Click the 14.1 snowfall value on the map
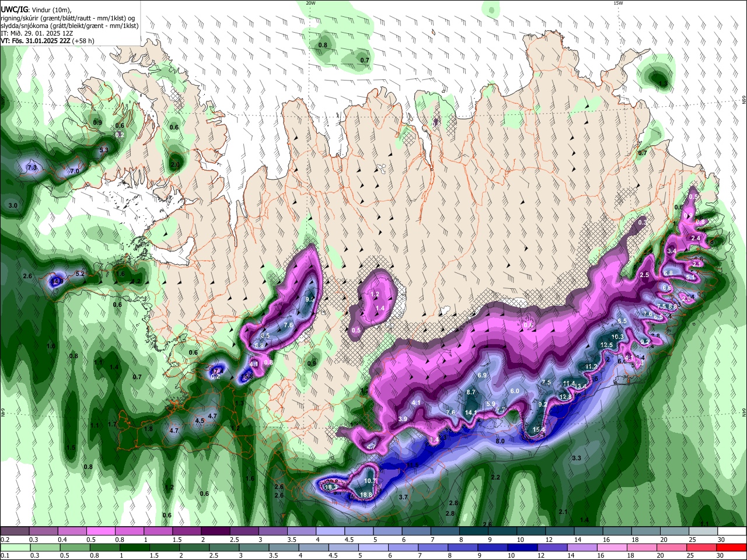 click(x=471, y=412)
